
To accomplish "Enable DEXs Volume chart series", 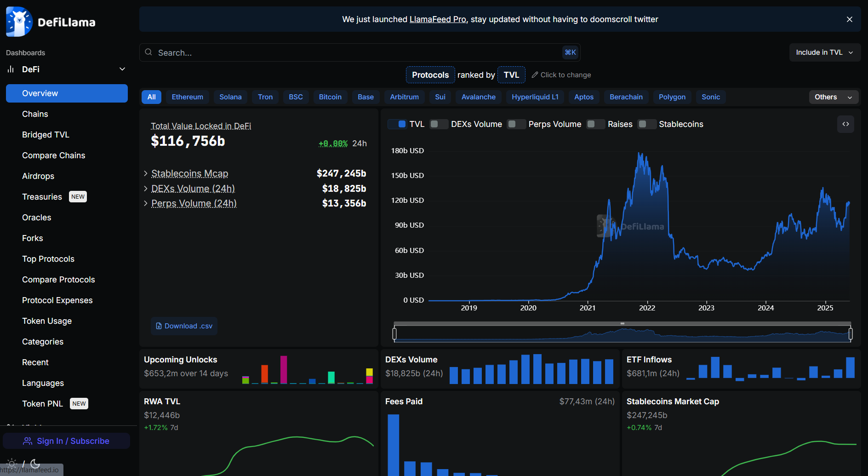I will point(439,124).
